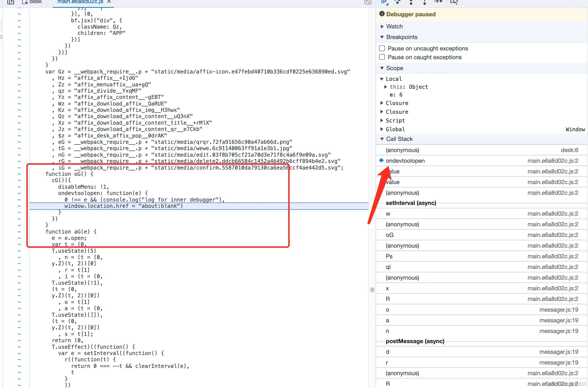
Task: Select the oG call stack frame
Action: pyautogui.click(x=390, y=235)
